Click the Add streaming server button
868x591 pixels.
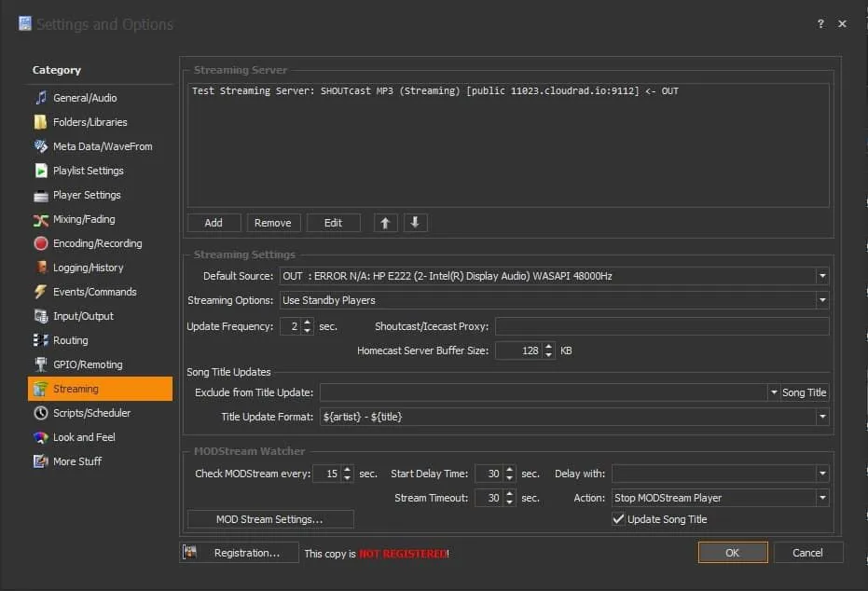[214, 223]
